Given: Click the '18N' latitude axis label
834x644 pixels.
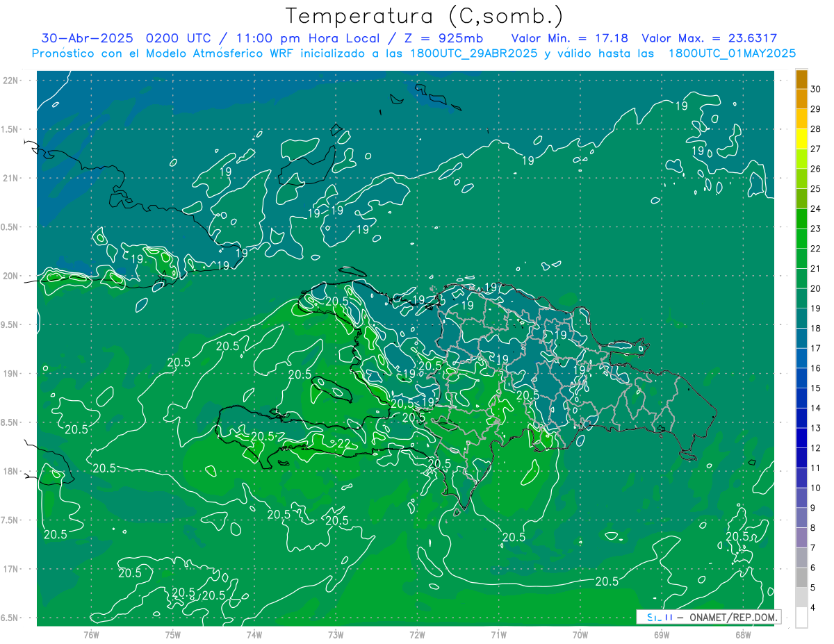Looking at the screenshot, I should (x=10, y=472).
